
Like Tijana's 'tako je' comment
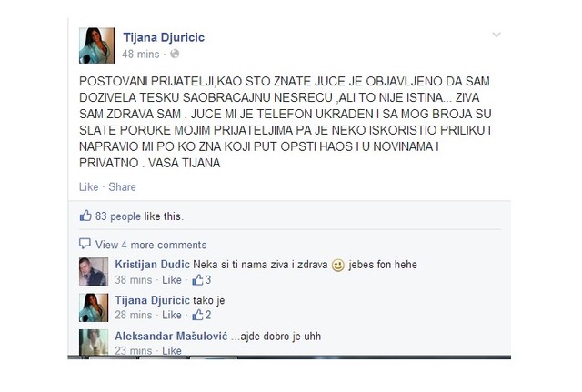click(172, 315)
